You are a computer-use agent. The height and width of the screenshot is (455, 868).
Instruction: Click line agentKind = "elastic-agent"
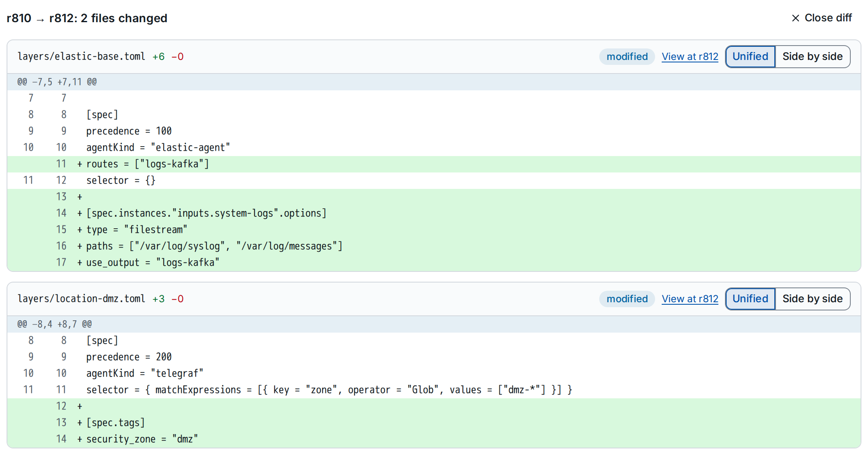coord(434,148)
